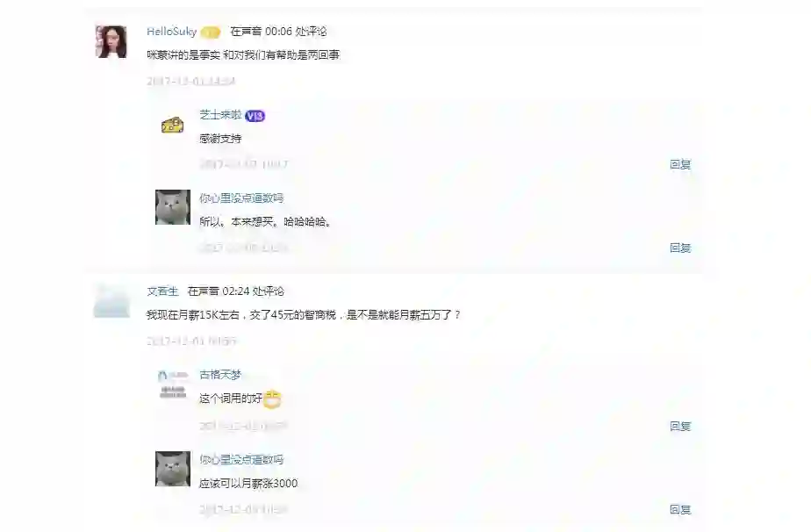This screenshot has width=811, height=532.
Task: Reply to the 这个词用的好 comment
Action: click(680, 427)
